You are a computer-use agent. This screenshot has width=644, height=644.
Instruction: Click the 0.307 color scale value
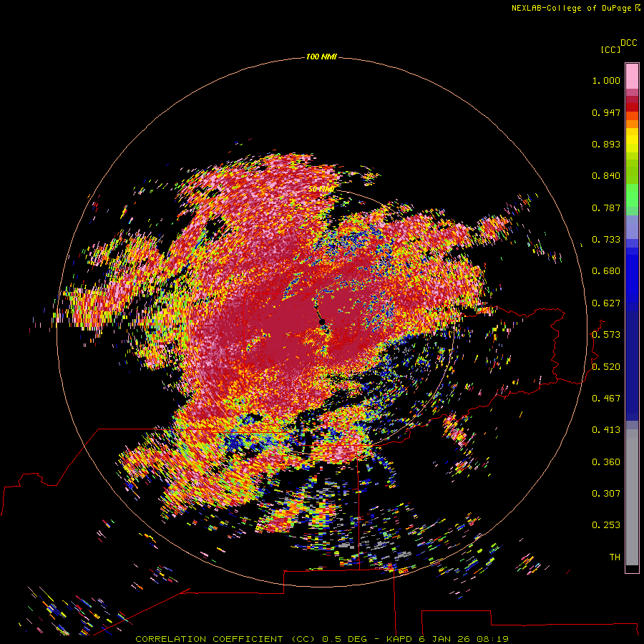click(606, 494)
